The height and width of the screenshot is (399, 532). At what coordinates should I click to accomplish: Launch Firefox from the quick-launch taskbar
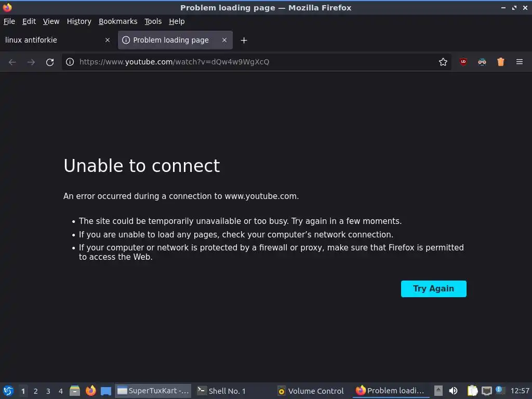click(90, 391)
